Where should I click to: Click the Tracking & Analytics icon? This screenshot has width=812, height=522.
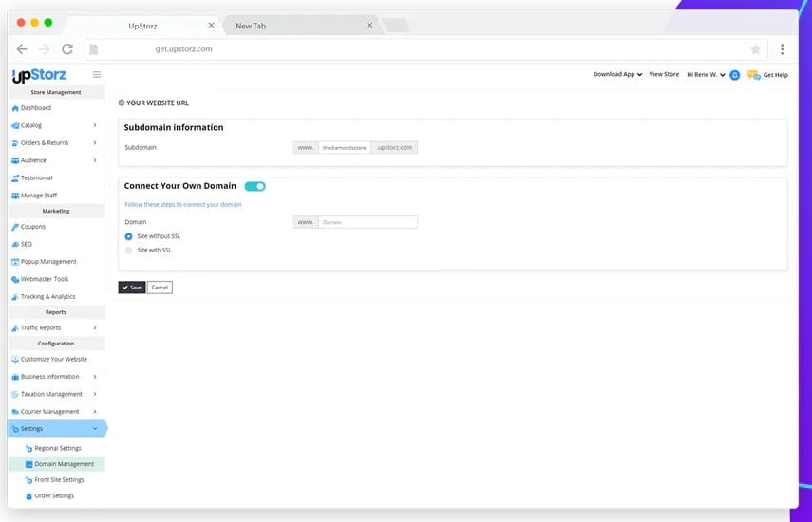15,297
